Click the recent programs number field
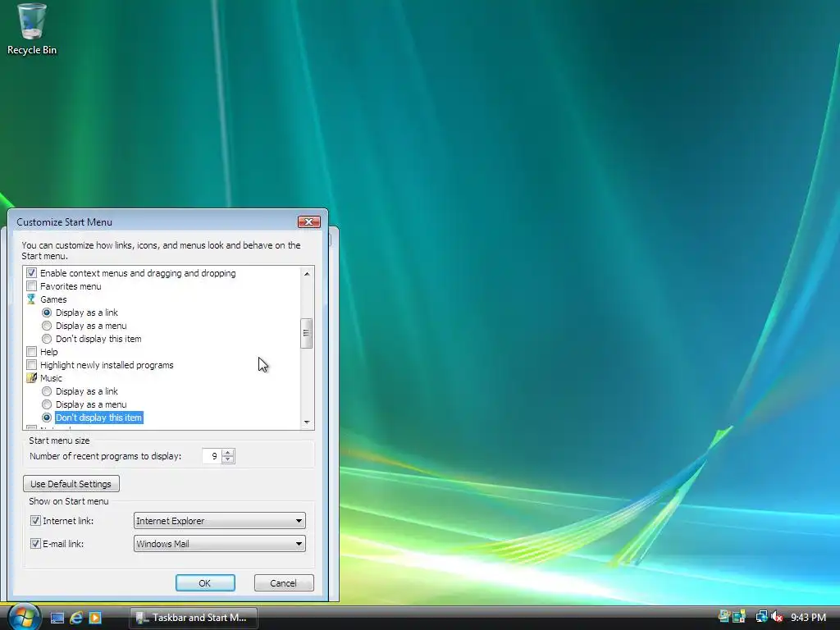The width and height of the screenshot is (840, 630). (212, 456)
